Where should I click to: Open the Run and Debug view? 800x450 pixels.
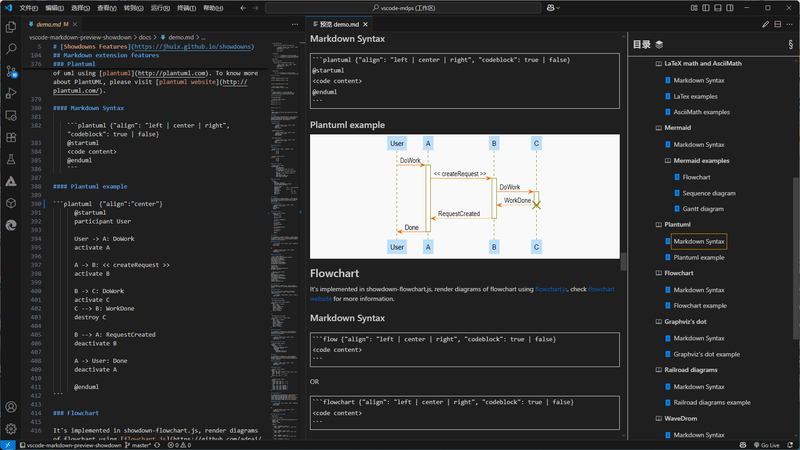[x=11, y=93]
